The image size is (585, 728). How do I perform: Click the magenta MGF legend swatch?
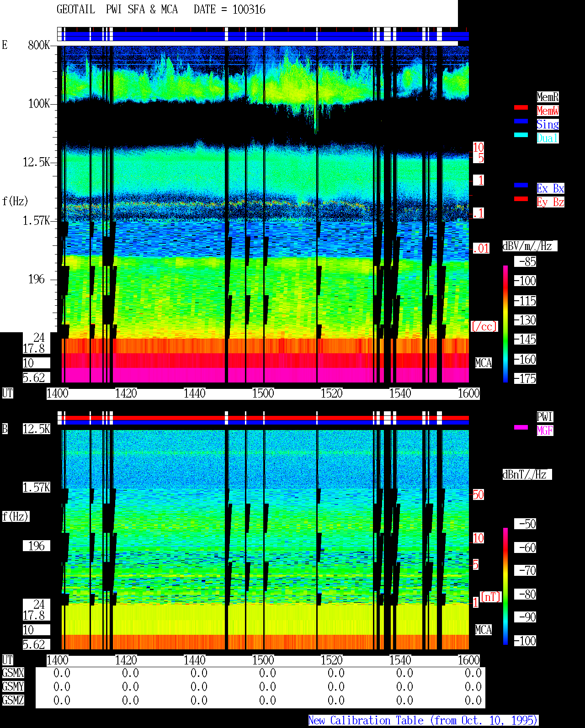[x=521, y=427]
